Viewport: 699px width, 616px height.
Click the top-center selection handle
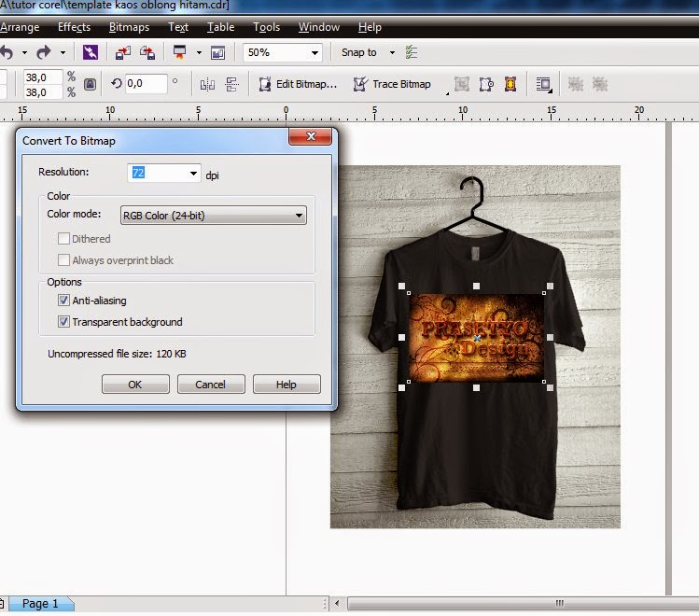(476, 286)
